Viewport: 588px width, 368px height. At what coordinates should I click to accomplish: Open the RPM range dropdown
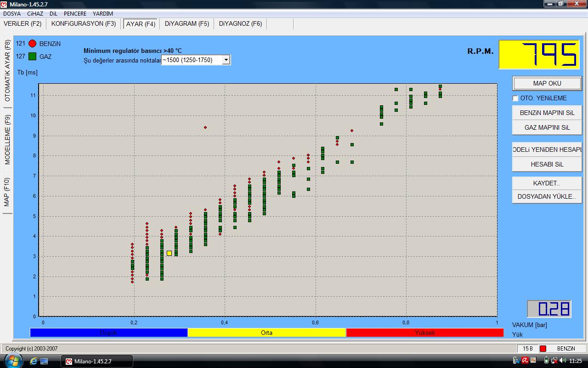coord(196,60)
